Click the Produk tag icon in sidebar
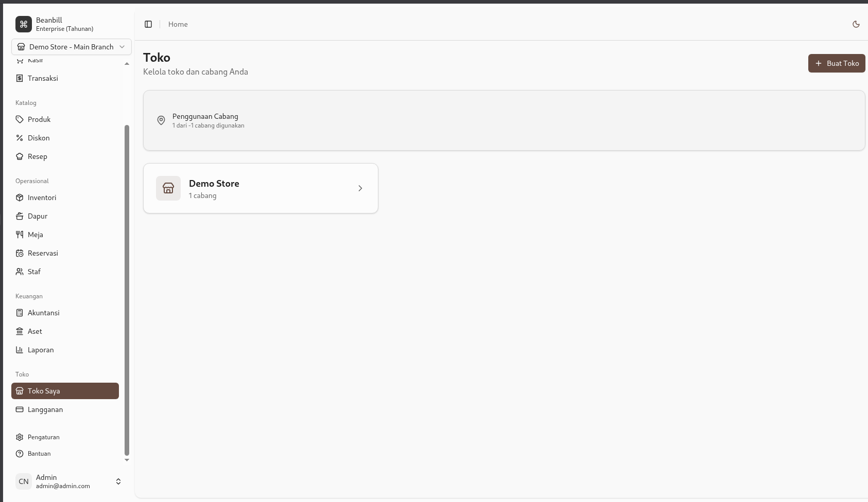Image resolution: width=868 pixels, height=502 pixels. tap(20, 119)
